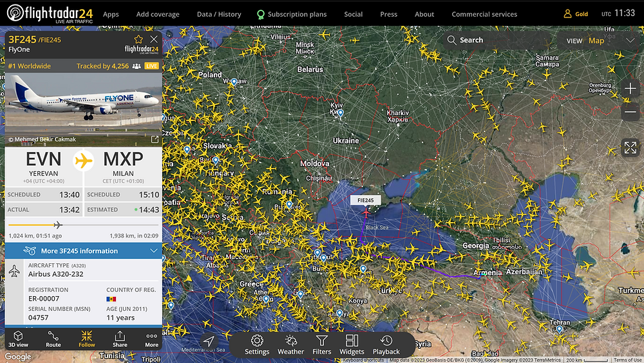Click the flight progress bar plane marker

pyautogui.click(x=58, y=225)
